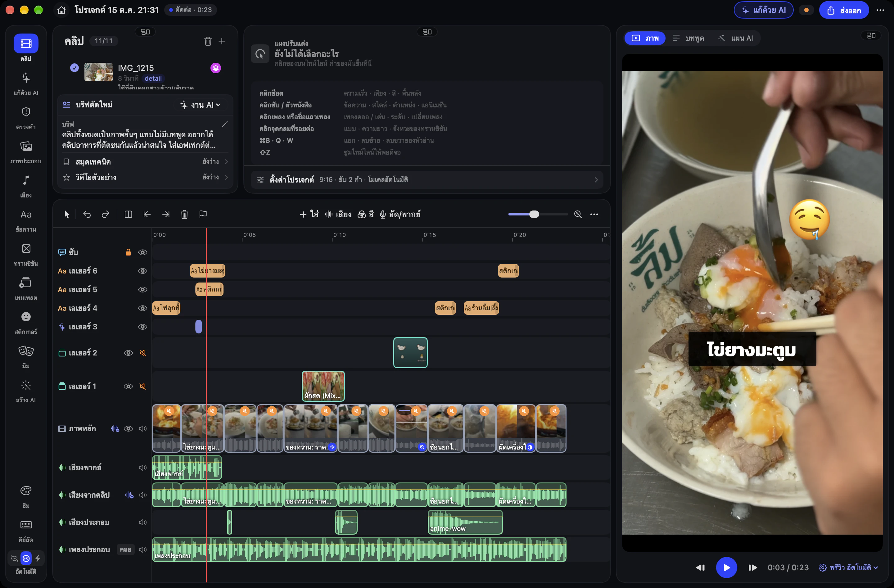The width and height of the screenshot is (894, 588).
Task: Open the งาน AI dropdown
Action: pos(200,105)
